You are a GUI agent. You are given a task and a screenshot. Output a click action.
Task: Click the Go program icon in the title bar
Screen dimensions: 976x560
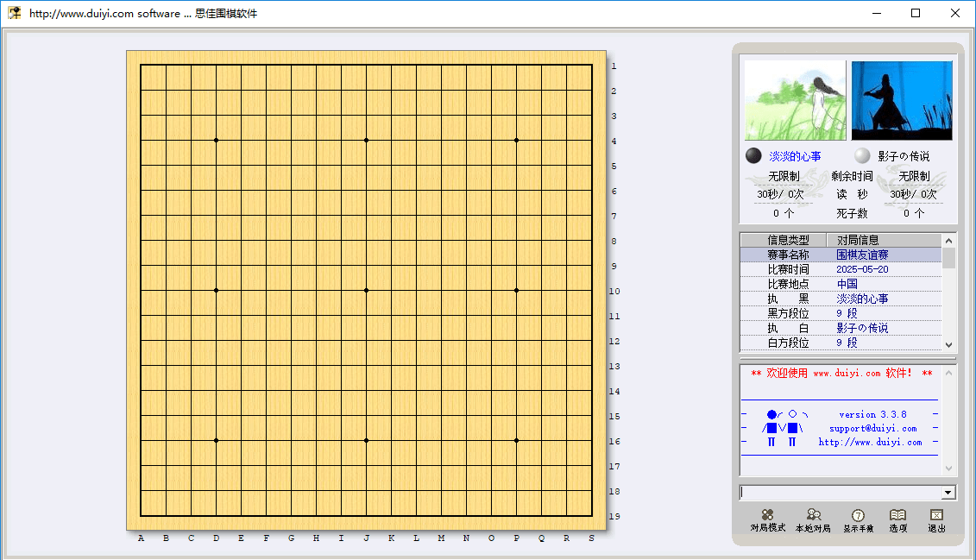[x=15, y=12]
